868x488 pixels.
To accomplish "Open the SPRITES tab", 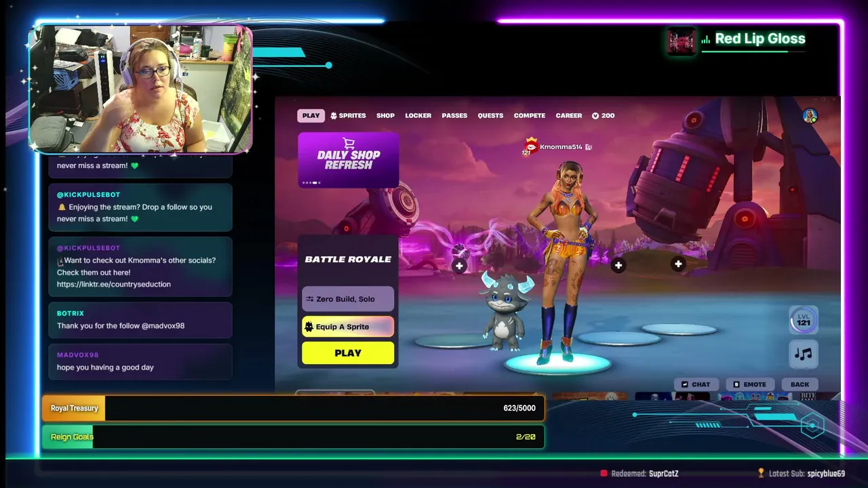I will [x=348, y=116].
